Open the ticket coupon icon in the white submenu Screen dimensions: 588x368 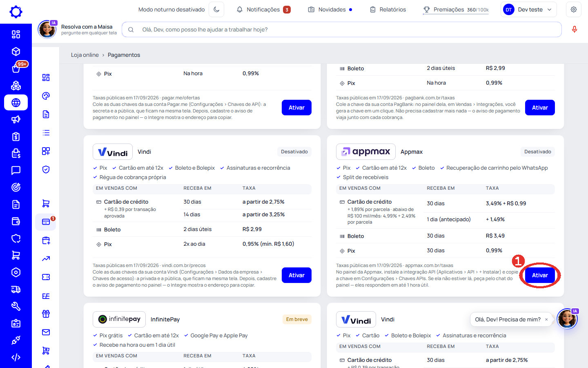[46, 277]
